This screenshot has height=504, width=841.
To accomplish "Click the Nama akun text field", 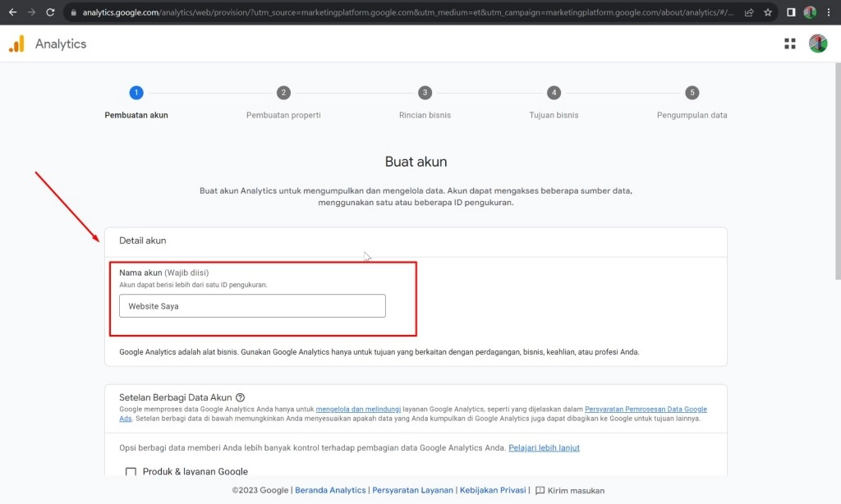I will [252, 306].
